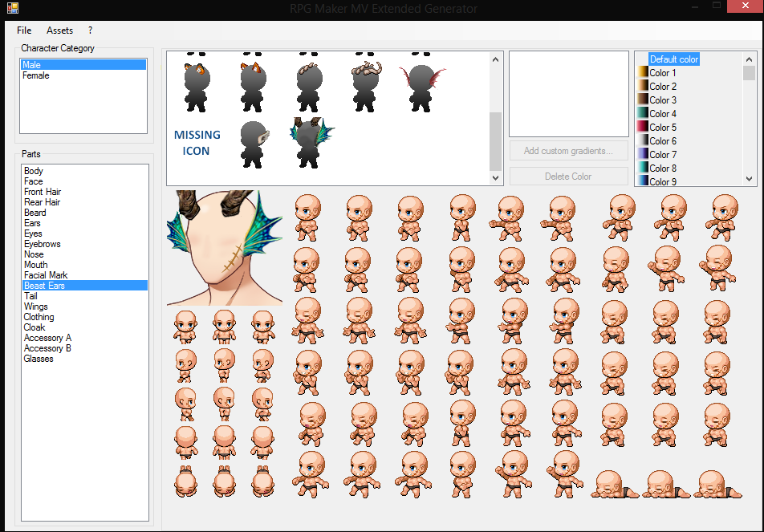Click the part thumbnails scrollbar up arrow
The height and width of the screenshot is (532, 764).
pyautogui.click(x=495, y=59)
